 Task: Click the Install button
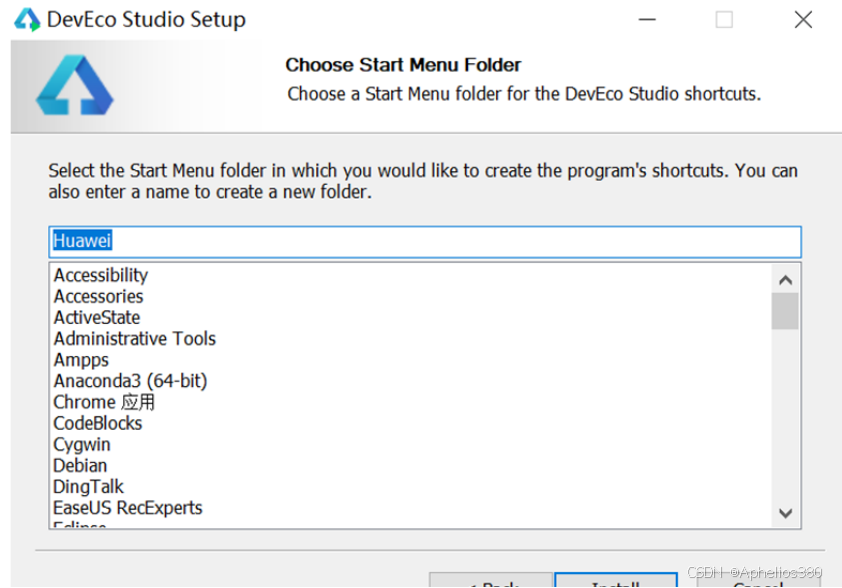(615, 580)
